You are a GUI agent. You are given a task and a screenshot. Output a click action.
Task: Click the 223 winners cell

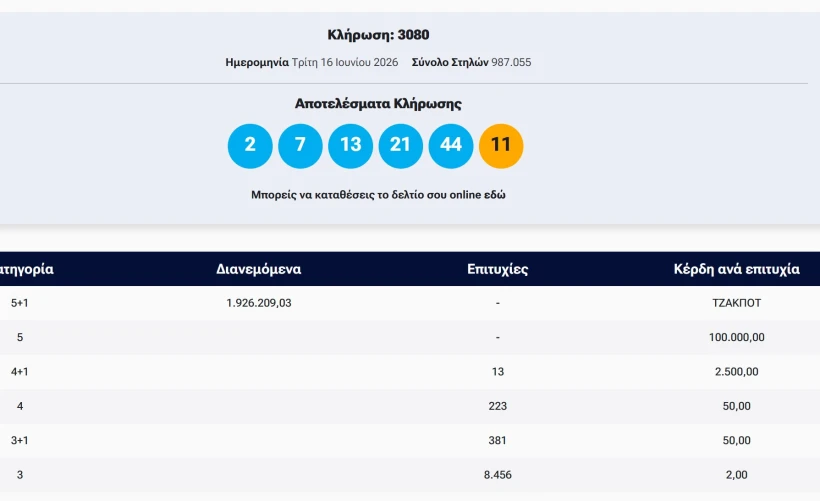[497, 406]
